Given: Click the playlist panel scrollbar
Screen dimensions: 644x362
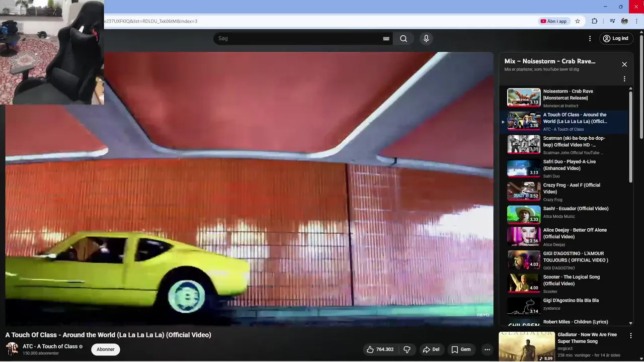Looking at the screenshot, I should pos(631,136).
